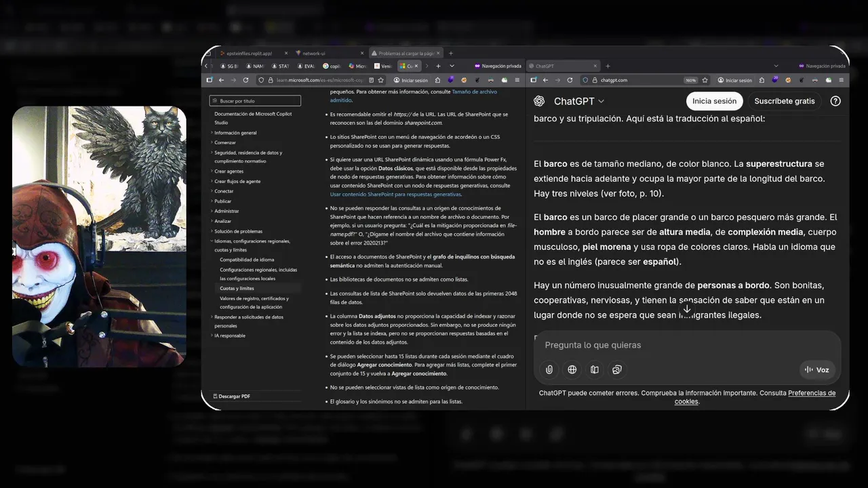Click Iniciar sesión in Microsoft Learn toolbar
Image resolution: width=868 pixels, height=488 pixels.
tap(412, 80)
